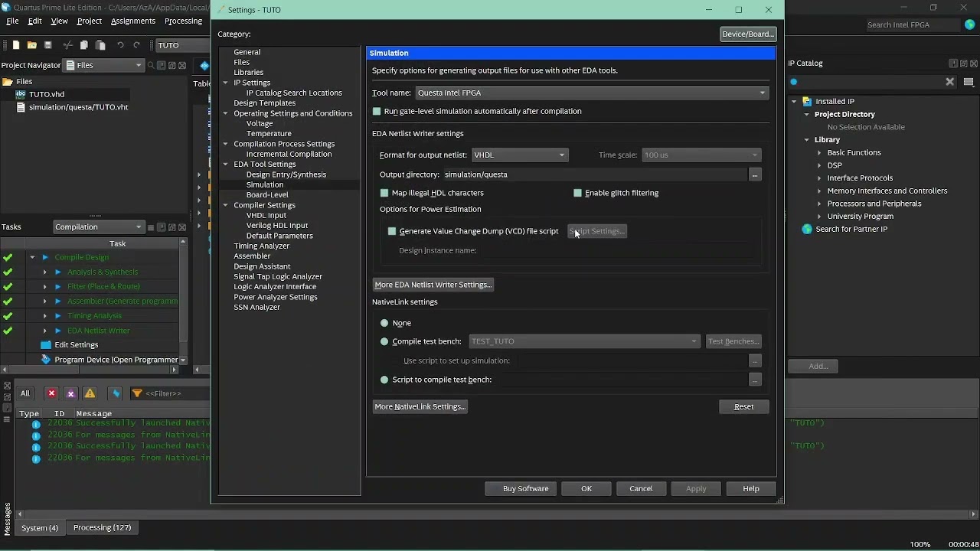Toggle Enable glitch filtering checkbox
Viewport: 980px width, 551px height.
point(577,193)
